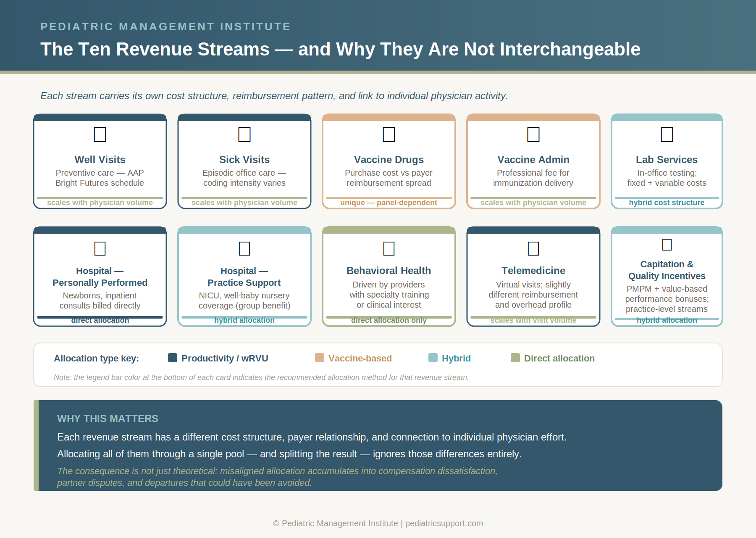Click the Well Visits card icon
The height and width of the screenshot is (538, 756).
pos(100,135)
